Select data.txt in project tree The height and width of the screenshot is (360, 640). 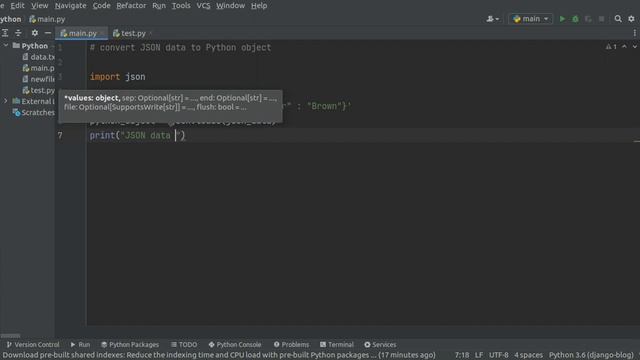coord(38,57)
